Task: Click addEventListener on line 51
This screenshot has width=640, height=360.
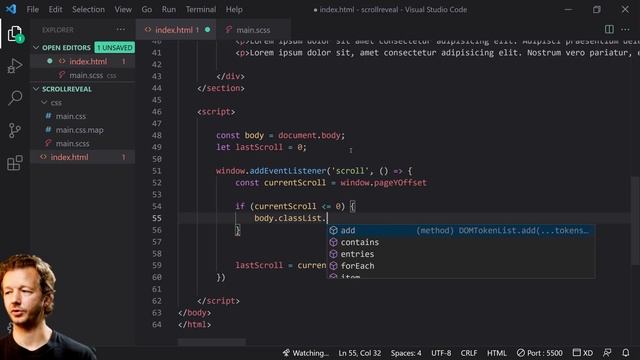Action: (288, 171)
